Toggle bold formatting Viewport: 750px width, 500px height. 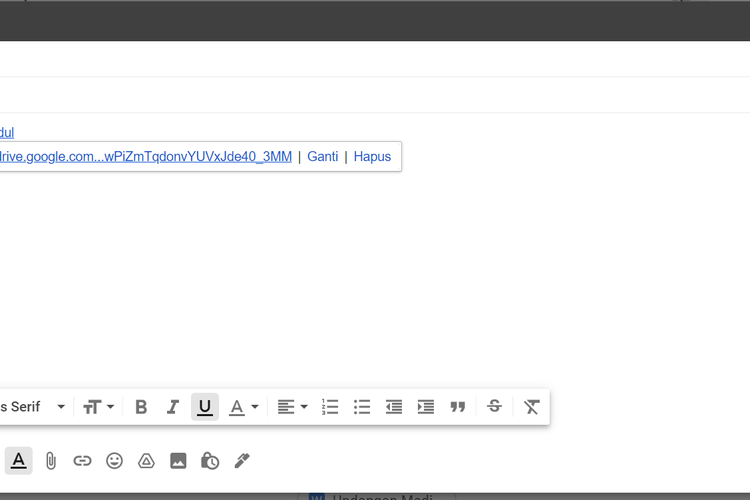pyautogui.click(x=141, y=407)
